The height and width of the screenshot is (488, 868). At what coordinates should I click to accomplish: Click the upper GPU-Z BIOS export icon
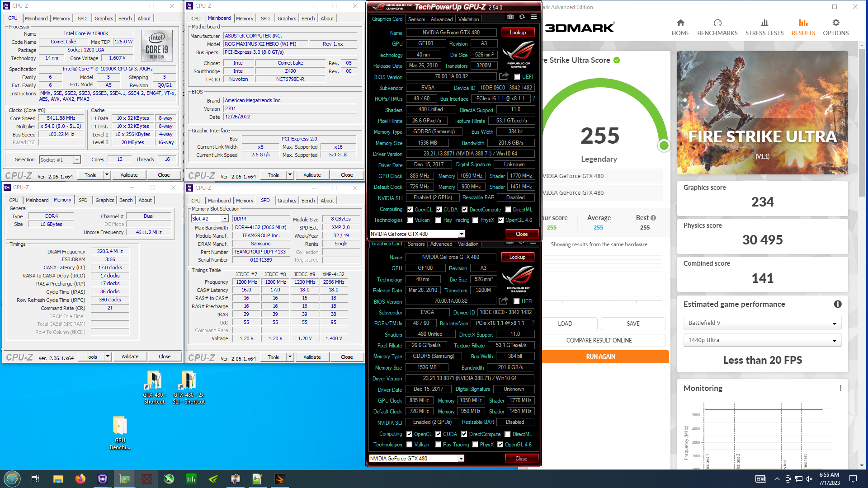(504, 76)
